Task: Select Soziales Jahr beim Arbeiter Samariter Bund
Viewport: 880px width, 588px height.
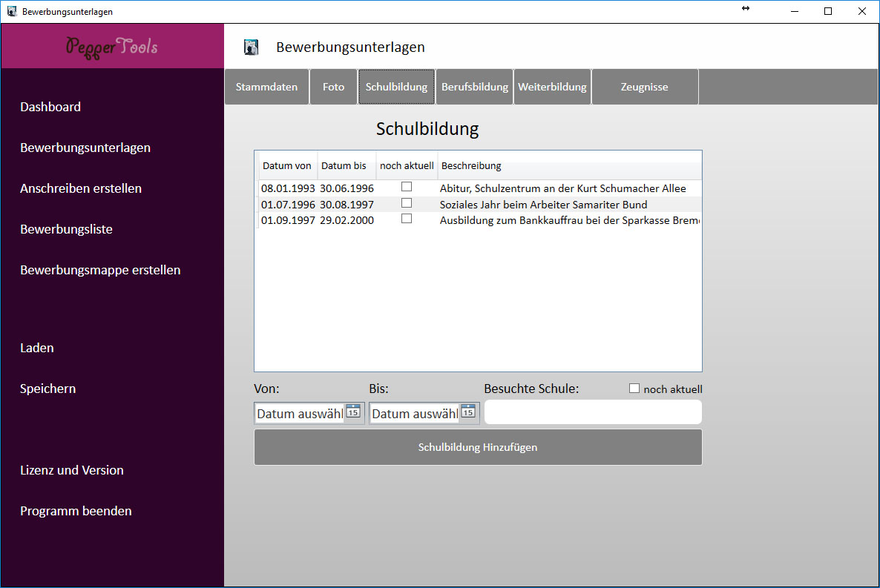Action: (543, 205)
